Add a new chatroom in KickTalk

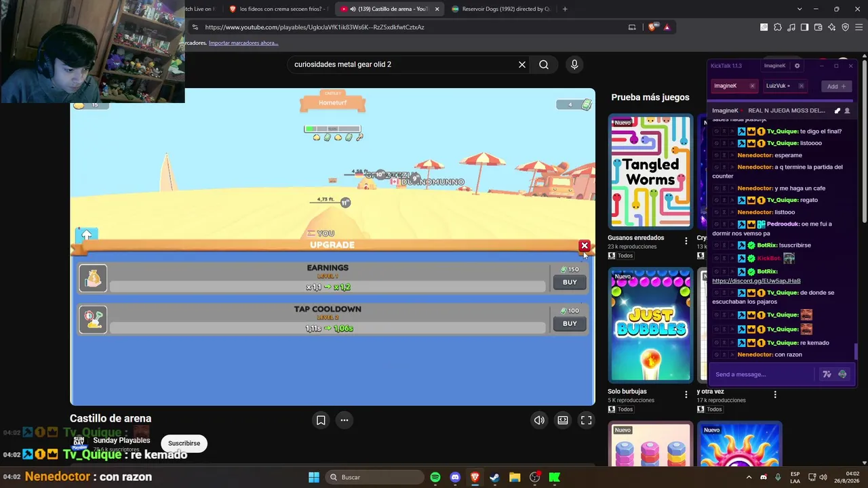pyautogui.click(x=836, y=86)
